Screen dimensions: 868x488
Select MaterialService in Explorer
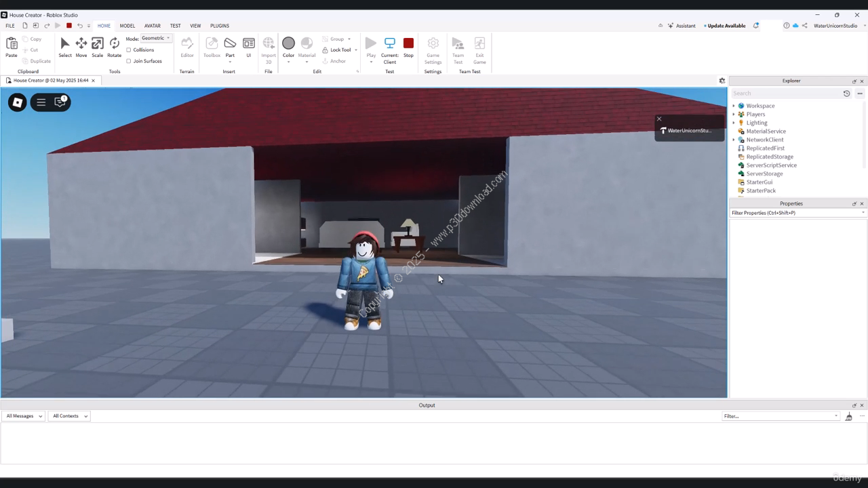point(766,131)
